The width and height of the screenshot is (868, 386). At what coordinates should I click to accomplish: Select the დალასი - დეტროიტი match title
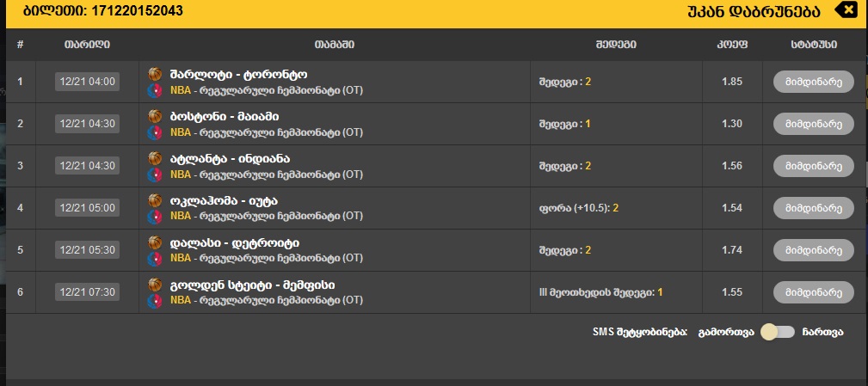pos(235,242)
